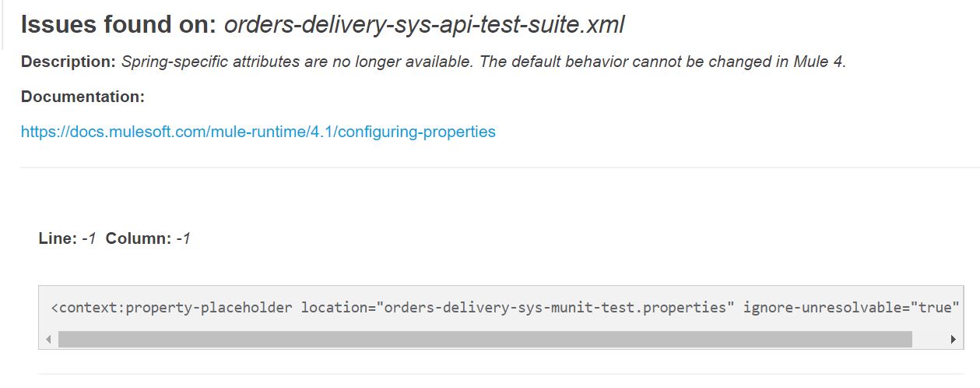
Task: Click the Spring-specific attributes description sentence
Action: (483, 62)
